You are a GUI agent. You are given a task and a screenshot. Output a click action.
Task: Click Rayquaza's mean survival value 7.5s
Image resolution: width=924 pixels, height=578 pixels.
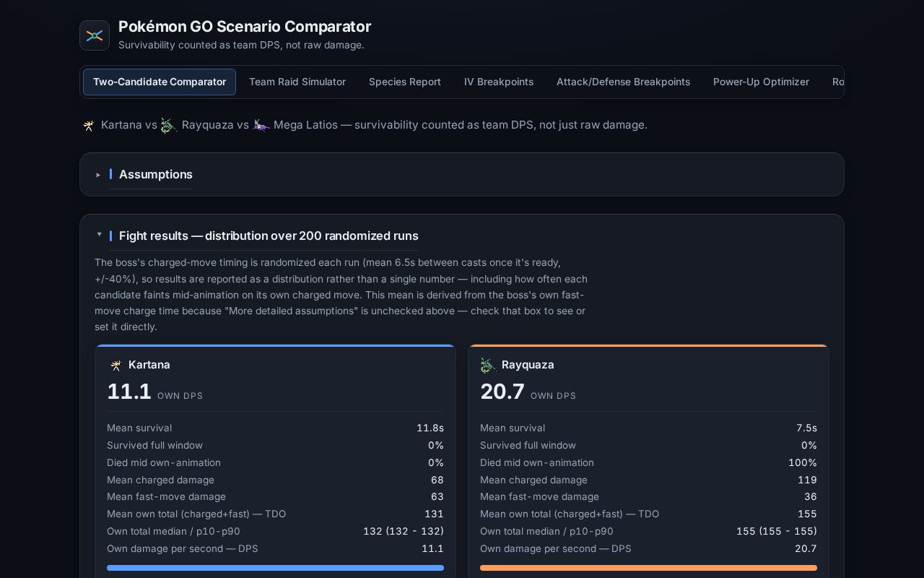[806, 428]
